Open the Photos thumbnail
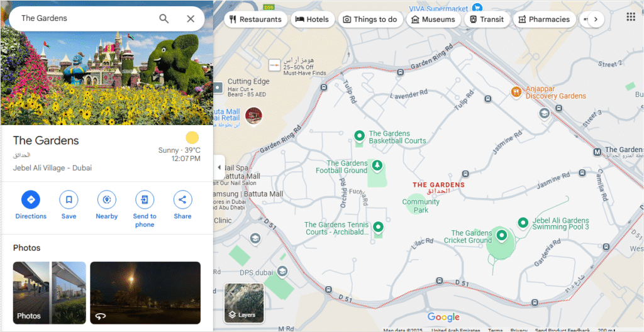Viewport: 644px width, 332px height. click(49, 292)
